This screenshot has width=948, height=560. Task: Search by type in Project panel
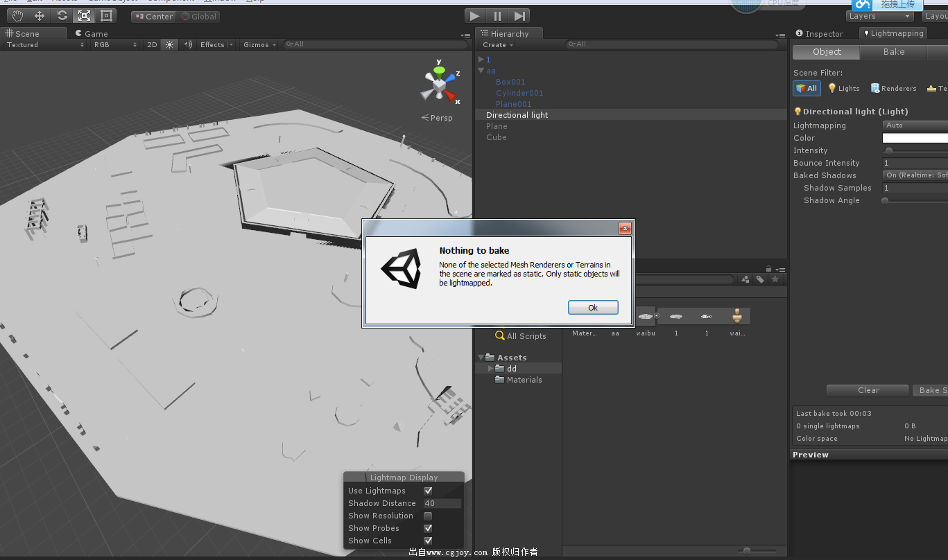pyautogui.click(x=746, y=279)
